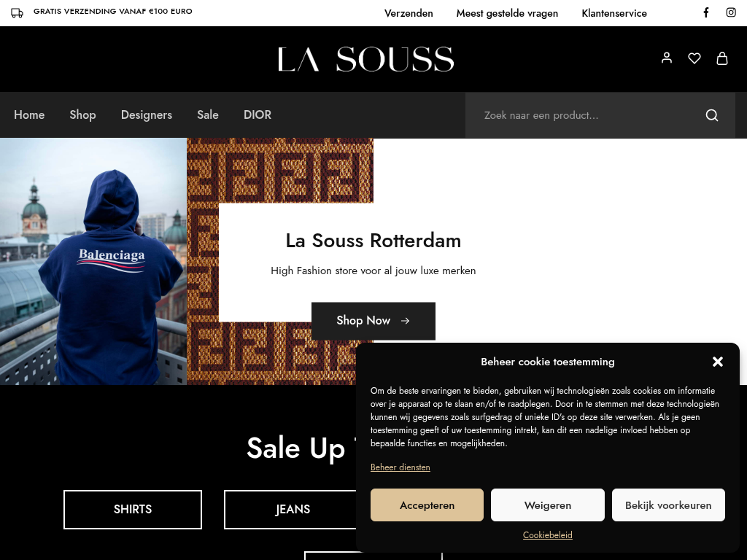Open the Facebook page icon

[706, 12]
